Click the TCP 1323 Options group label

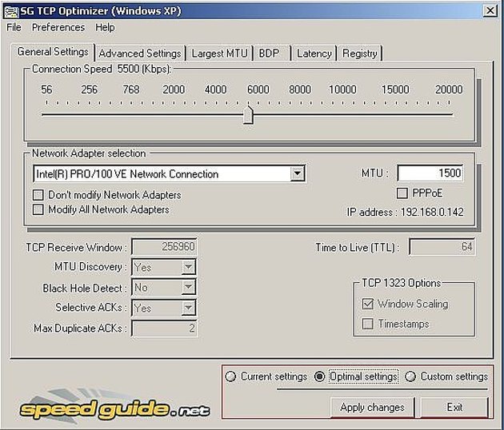tap(401, 283)
